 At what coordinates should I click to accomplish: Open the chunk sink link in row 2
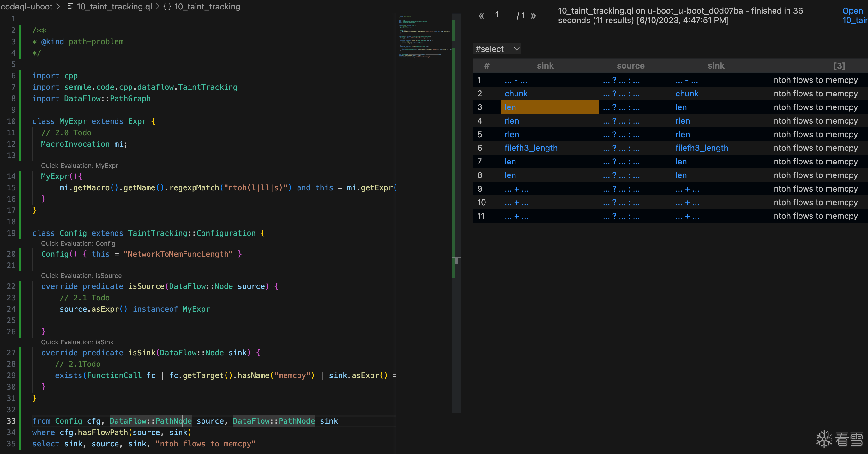(516, 94)
